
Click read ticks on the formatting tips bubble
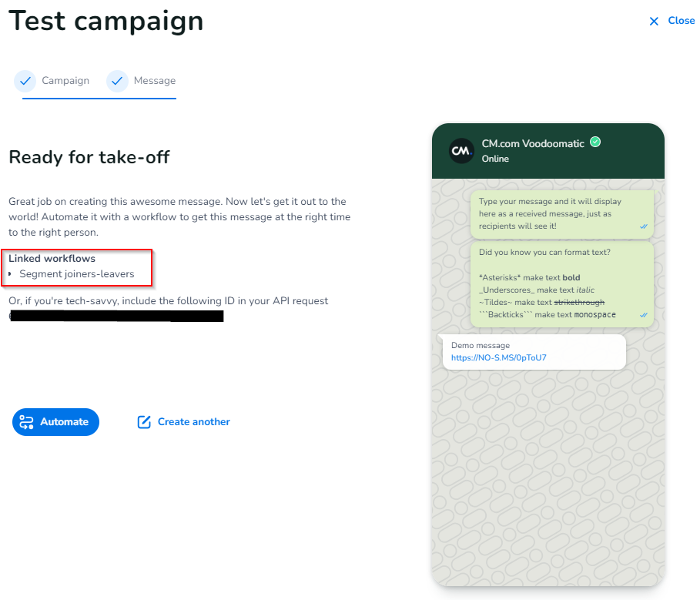644,315
